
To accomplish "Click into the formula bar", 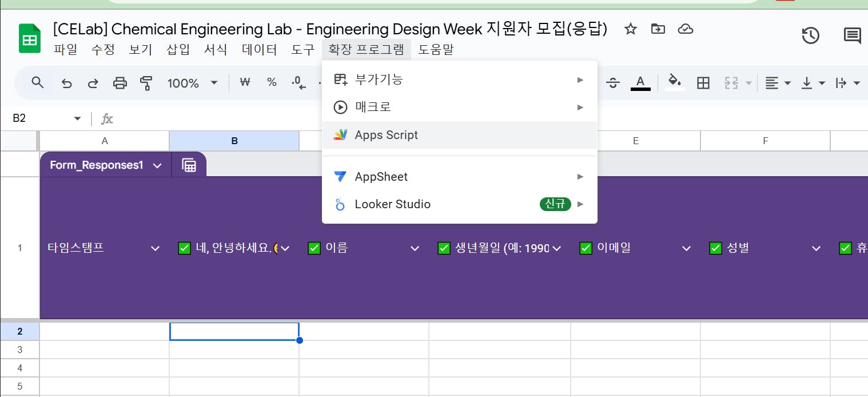I will click(492, 118).
